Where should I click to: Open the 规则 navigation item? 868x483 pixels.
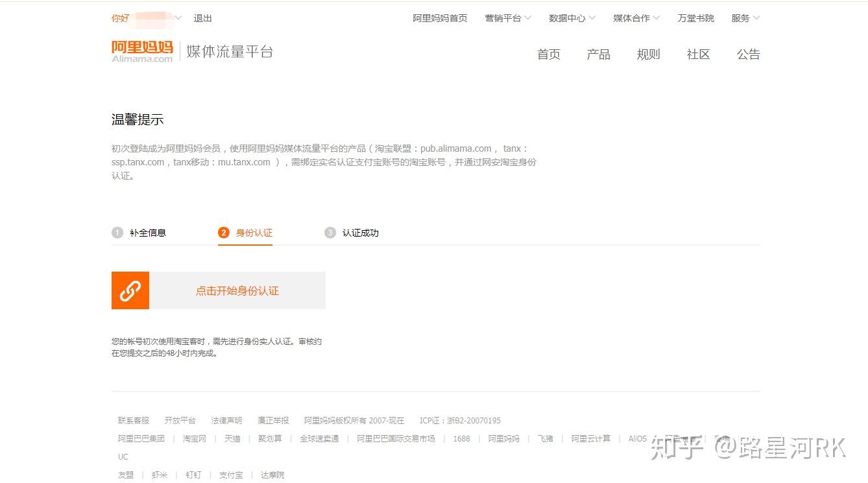[649, 54]
